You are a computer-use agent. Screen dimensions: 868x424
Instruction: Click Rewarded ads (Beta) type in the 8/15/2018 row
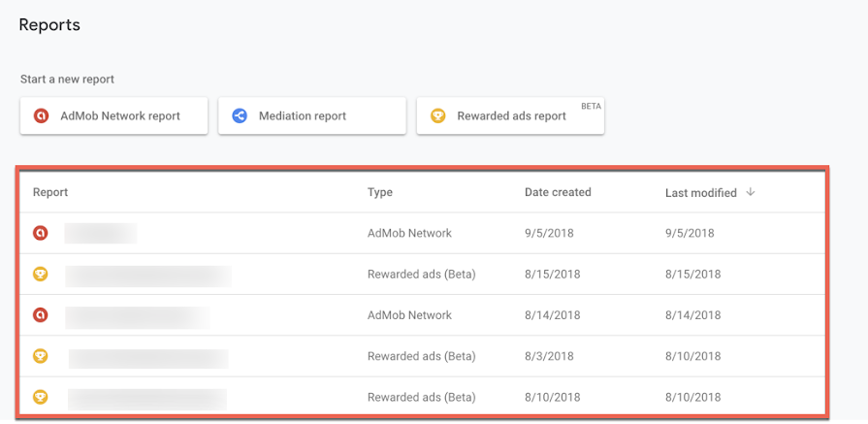point(421,274)
